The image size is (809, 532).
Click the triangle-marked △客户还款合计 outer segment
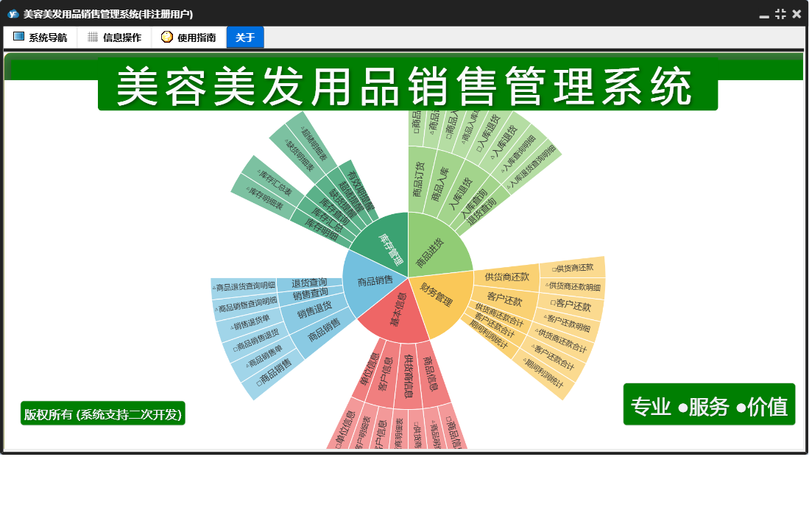tap(553, 357)
